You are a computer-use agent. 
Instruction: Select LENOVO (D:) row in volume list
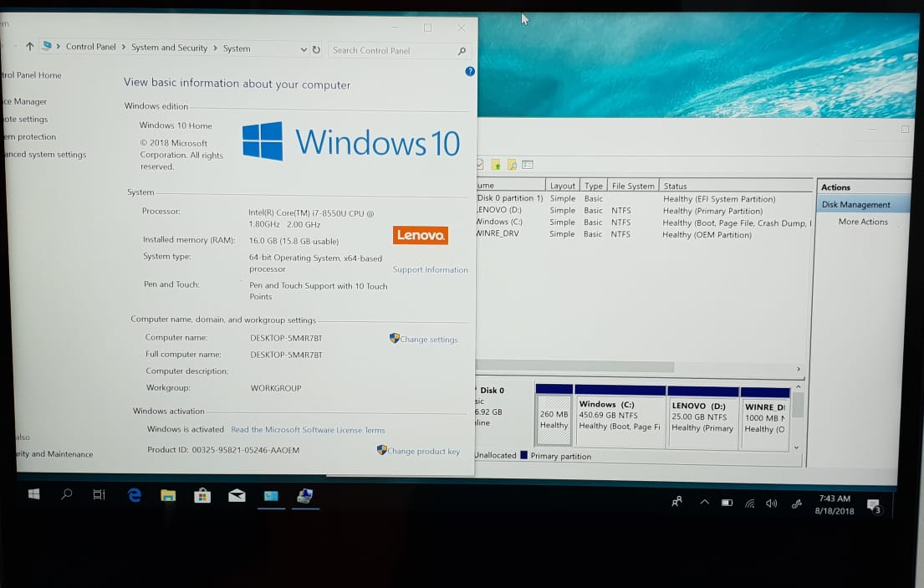click(644, 210)
